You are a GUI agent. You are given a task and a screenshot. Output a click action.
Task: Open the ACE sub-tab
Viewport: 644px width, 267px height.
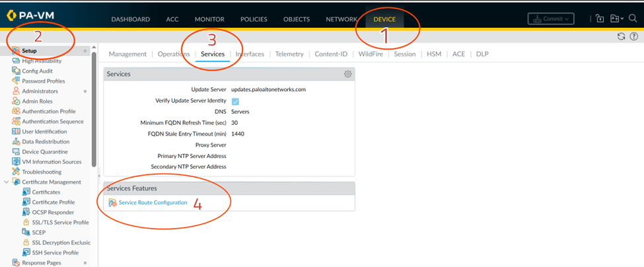459,54
